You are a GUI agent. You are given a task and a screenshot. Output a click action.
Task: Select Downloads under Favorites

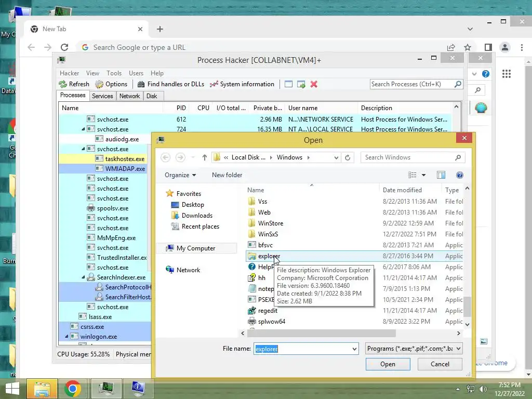[x=192, y=216]
